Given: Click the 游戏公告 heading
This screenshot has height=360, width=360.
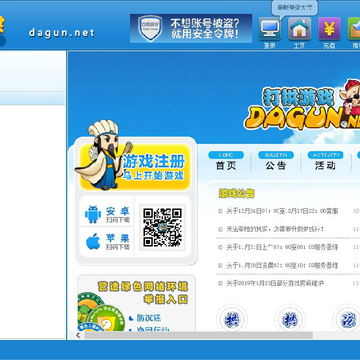Looking at the screenshot, I should 236,193.
